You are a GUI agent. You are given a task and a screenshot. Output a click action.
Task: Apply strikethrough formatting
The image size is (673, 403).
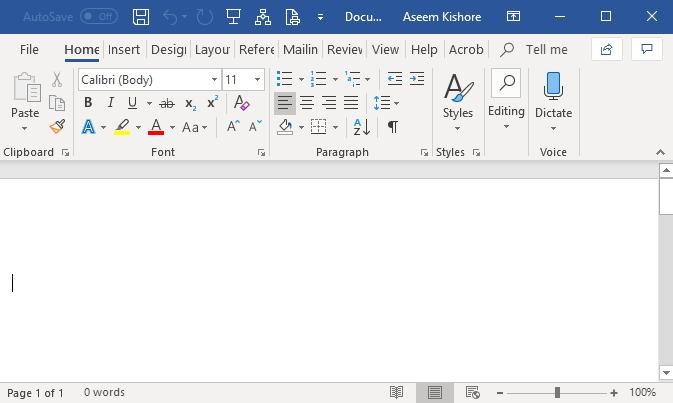pos(167,103)
